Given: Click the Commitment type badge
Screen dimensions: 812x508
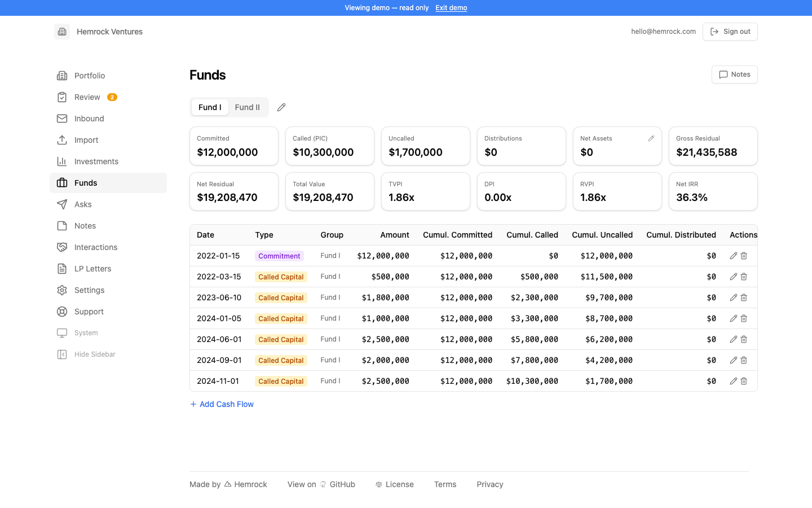Looking at the screenshot, I should tap(279, 256).
